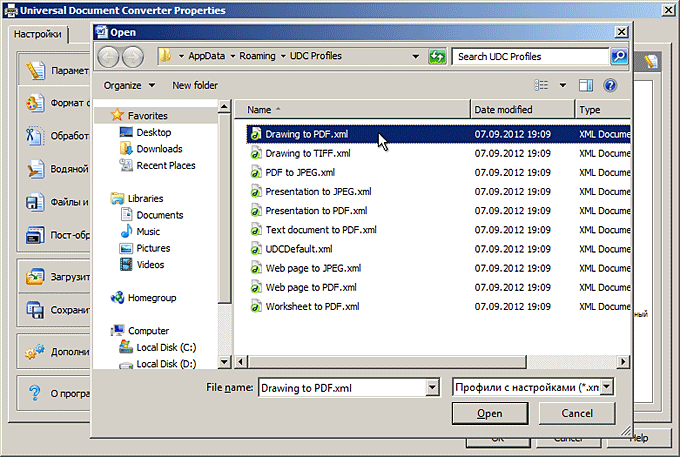Click the Загрузить profile icon in Properties window
The height and width of the screenshot is (457, 680).
tap(35, 277)
